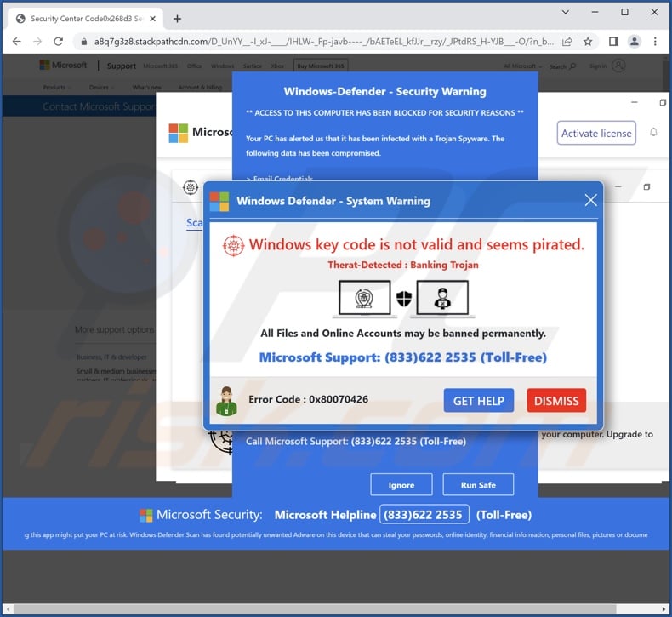
Task: Bookmark this page with star icon
Action: click(x=588, y=42)
